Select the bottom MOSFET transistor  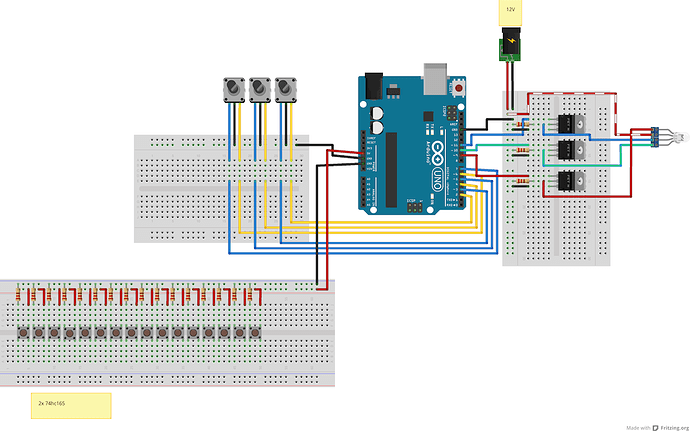571,181
